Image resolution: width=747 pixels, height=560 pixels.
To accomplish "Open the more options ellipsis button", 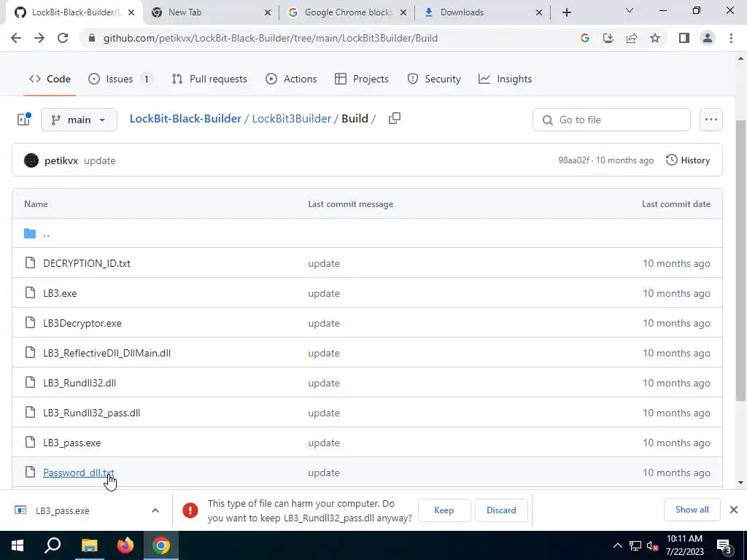I will tap(711, 120).
